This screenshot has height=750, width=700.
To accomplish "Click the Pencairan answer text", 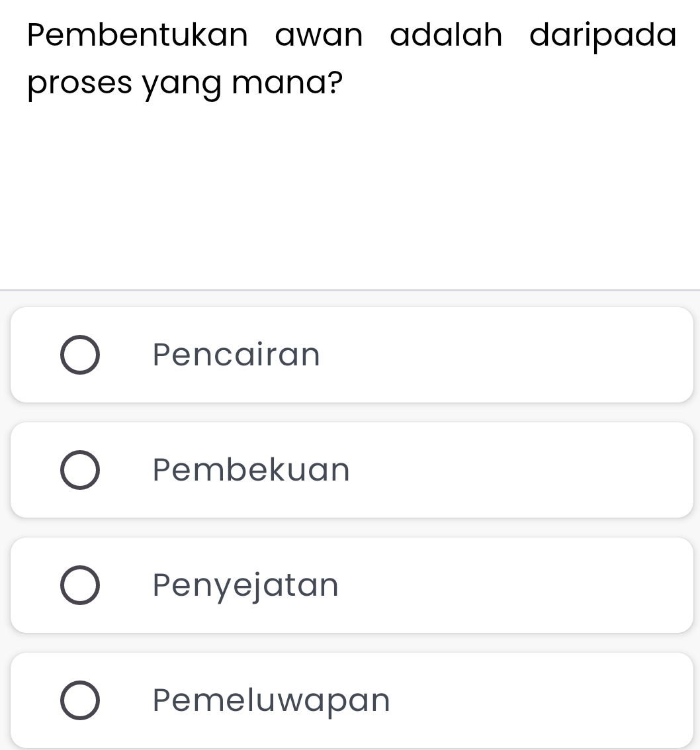I will click(x=236, y=355).
